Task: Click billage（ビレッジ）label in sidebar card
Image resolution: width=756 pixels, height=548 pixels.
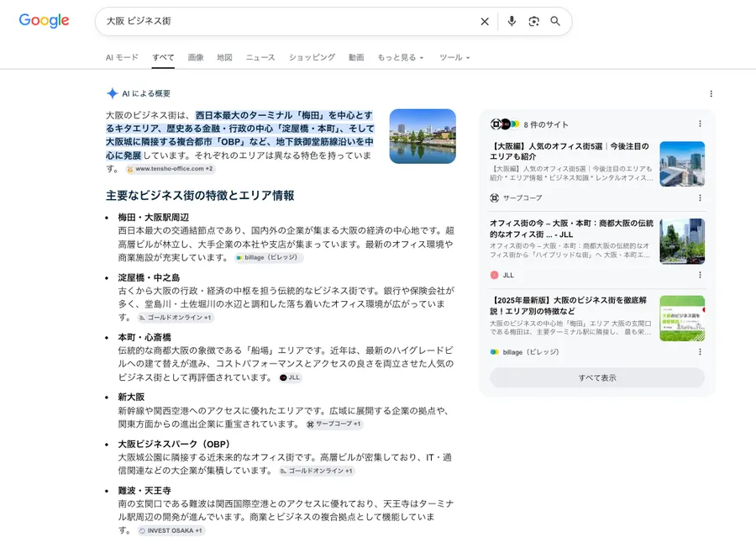Action: pos(531,352)
